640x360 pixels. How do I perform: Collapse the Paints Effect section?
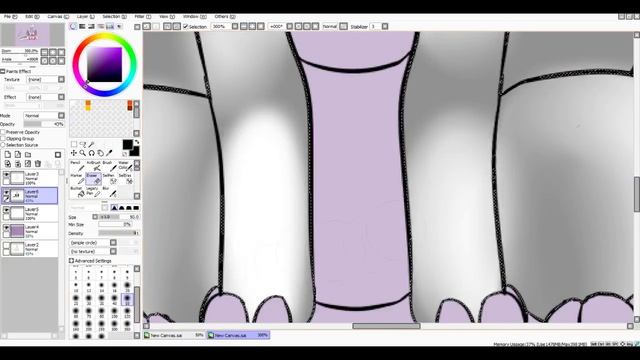[3, 71]
